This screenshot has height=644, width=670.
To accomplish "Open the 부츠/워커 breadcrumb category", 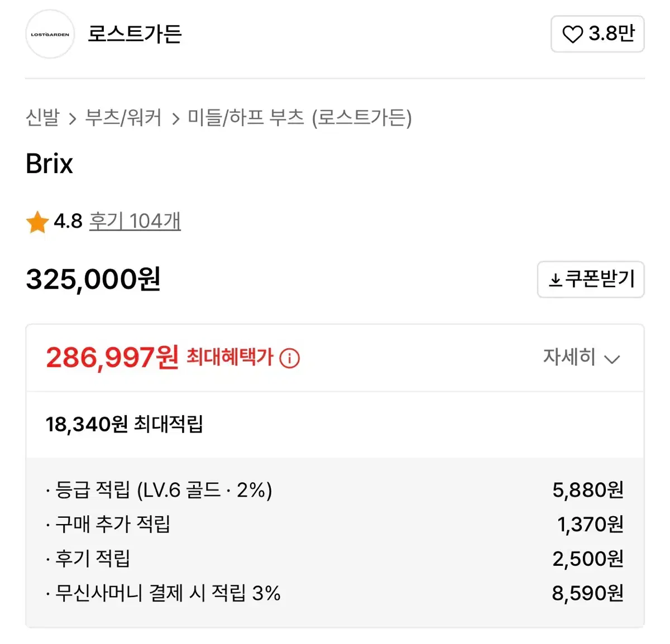I will [x=123, y=118].
